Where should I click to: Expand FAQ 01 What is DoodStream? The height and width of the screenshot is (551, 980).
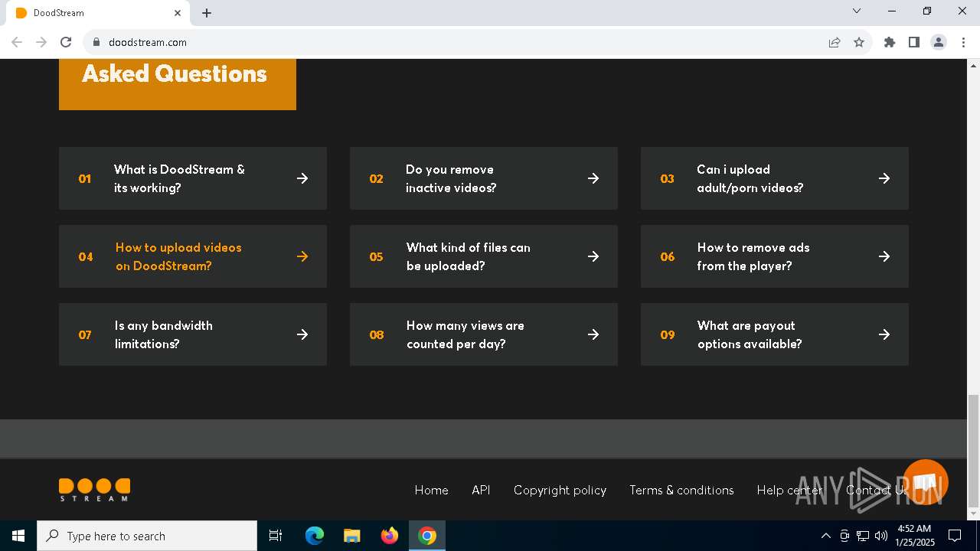pyautogui.click(x=193, y=178)
